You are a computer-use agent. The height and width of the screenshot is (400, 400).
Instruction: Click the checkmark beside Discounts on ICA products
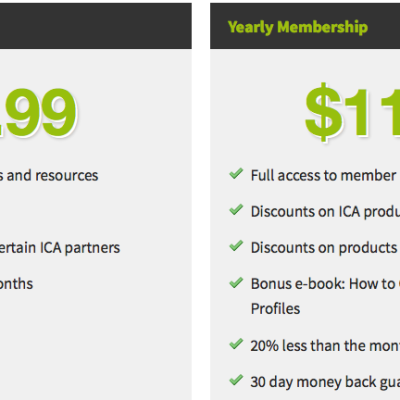coord(236,210)
